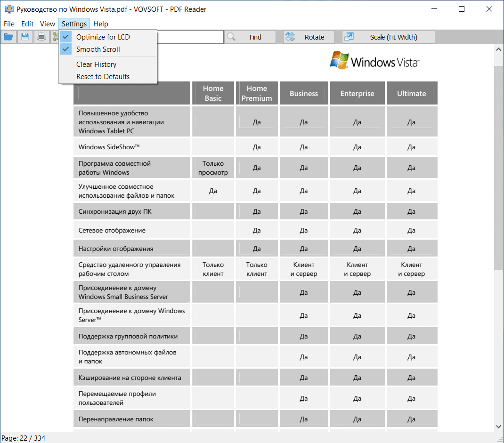Click 'Перемещаемые профили пользователей' row label
Viewport: 504px width, 443px height.
coord(117,398)
